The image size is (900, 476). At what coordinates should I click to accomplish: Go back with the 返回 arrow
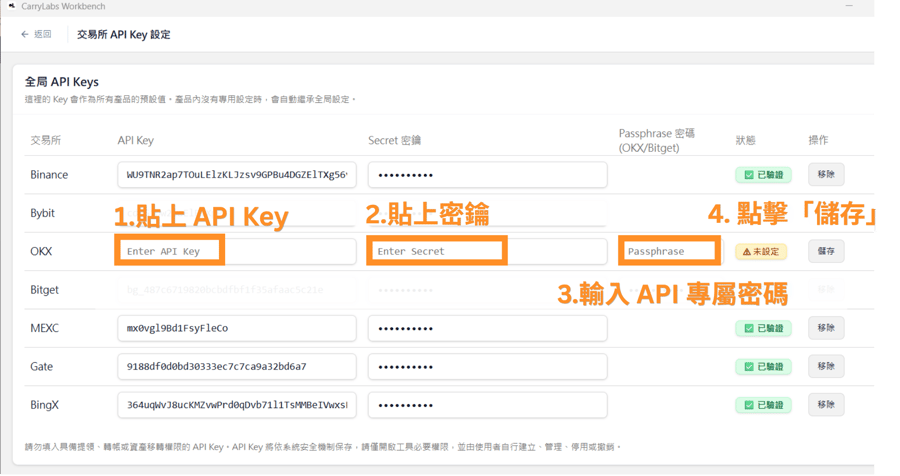click(36, 34)
